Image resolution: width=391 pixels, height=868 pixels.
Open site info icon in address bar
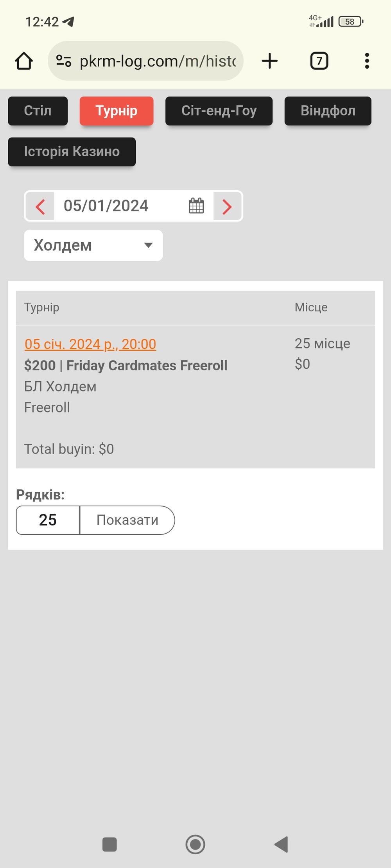click(64, 61)
